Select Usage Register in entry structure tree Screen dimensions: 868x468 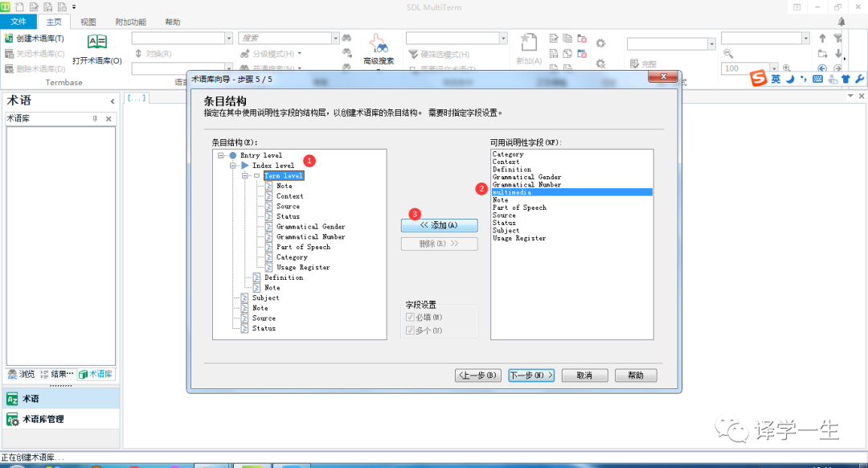point(303,267)
